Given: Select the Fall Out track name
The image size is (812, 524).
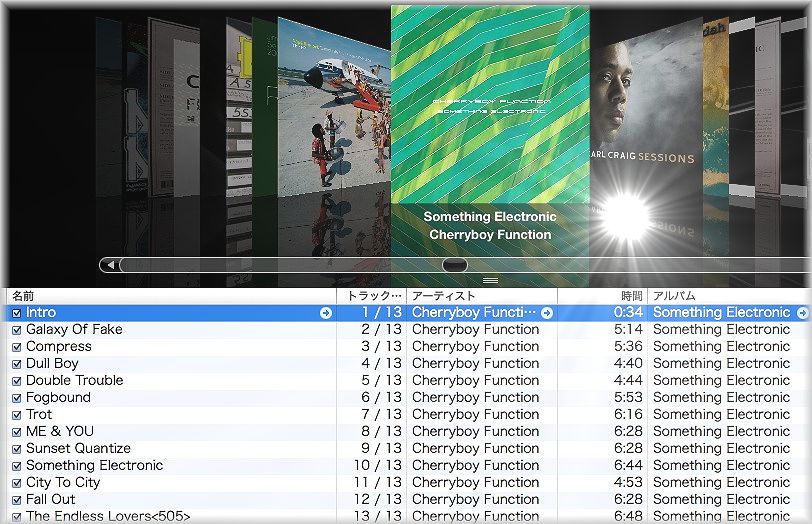Looking at the screenshot, I should pyautogui.click(x=50, y=500).
